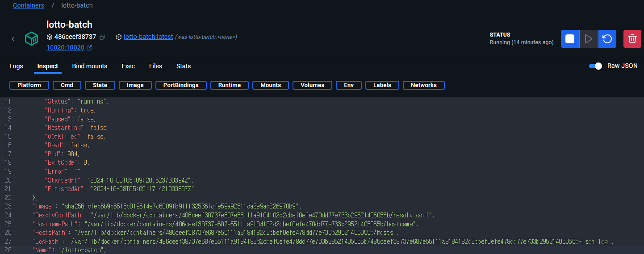Jump to the Image section
This screenshot has width=644, height=254.
point(135,85)
